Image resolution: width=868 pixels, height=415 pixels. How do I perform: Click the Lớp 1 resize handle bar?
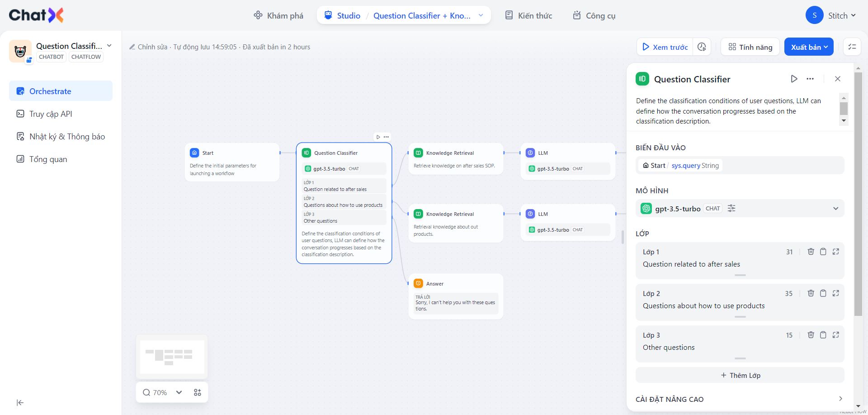(740, 275)
